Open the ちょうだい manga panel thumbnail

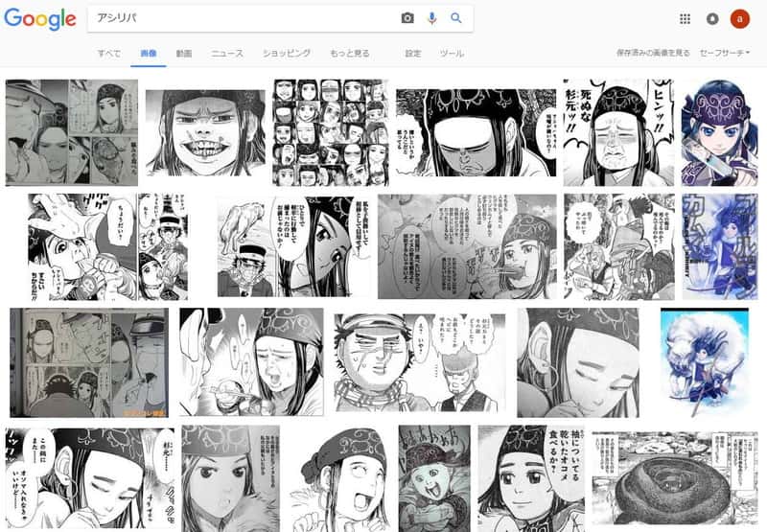click(107, 247)
